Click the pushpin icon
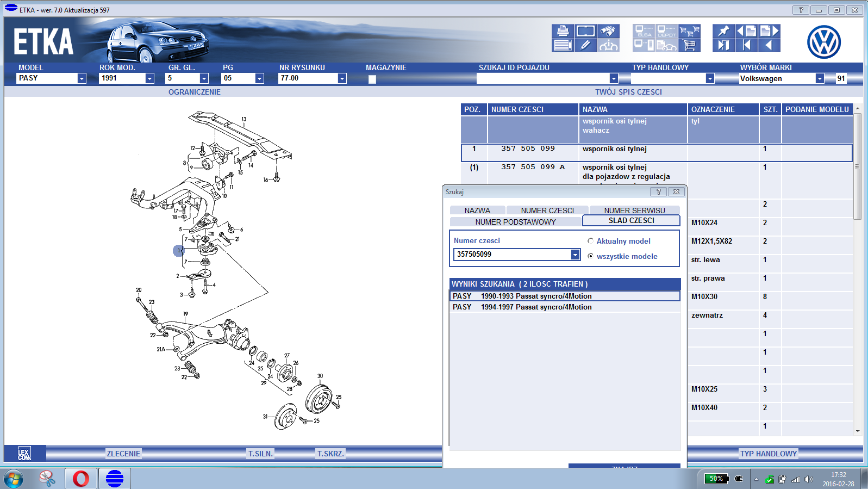This screenshot has height=489, width=868. pyautogui.click(x=723, y=31)
